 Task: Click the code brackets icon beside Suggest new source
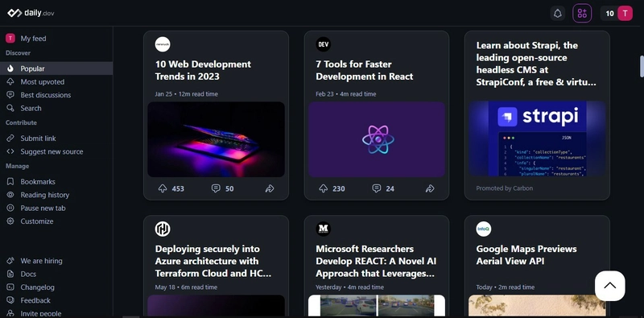click(10, 151)
